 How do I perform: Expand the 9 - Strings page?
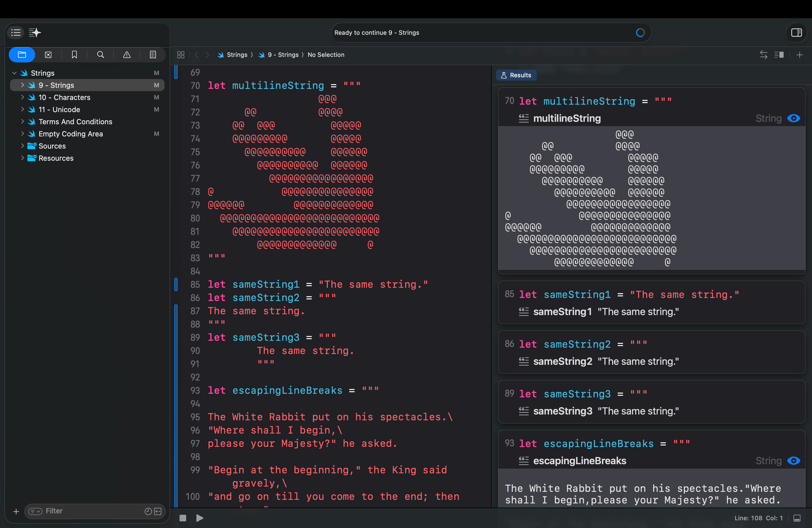coord(23,85)
